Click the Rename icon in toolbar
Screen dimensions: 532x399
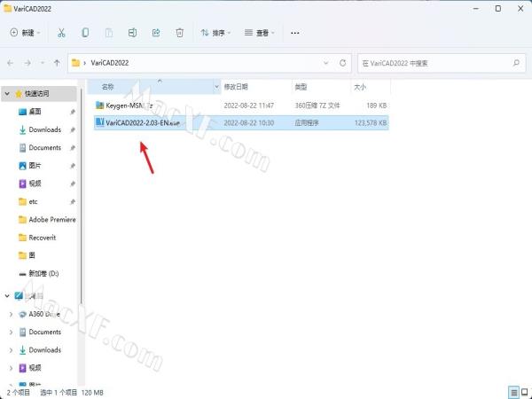(x=132, y=33)
